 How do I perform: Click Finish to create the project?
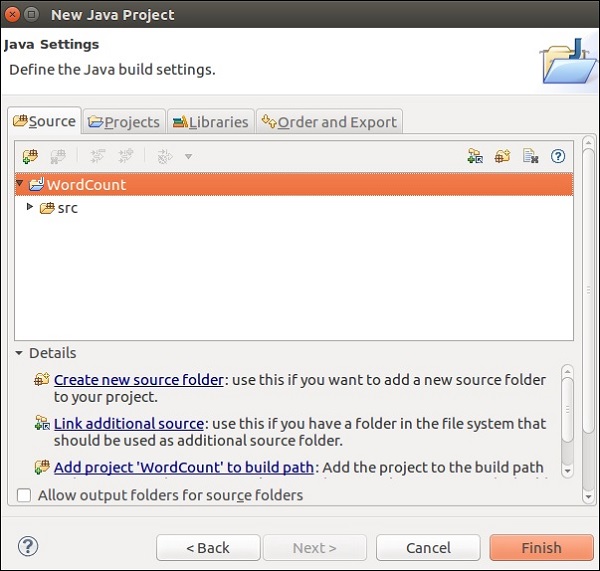(541, 548)
